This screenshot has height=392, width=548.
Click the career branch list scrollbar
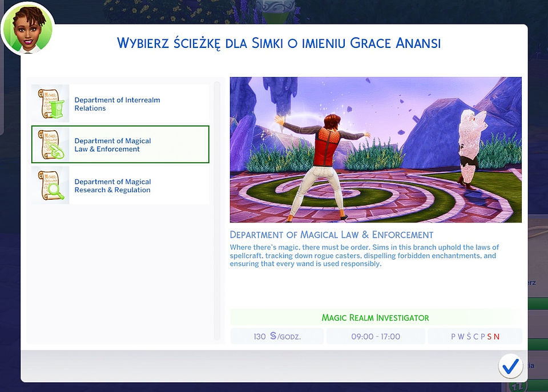[x=217, y=211]
